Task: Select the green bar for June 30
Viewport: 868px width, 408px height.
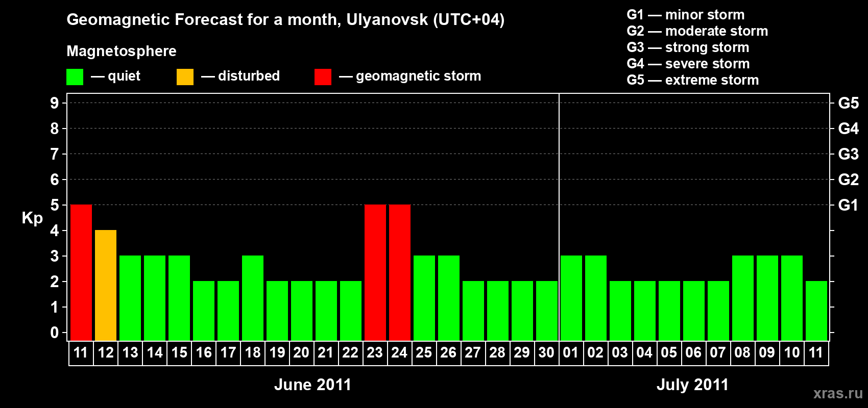Action: click(547, 311)
